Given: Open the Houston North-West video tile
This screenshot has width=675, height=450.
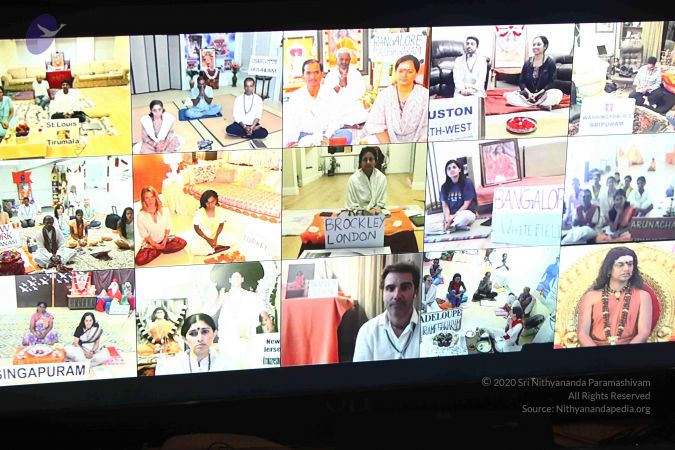Looking at the screenshot, I should tap(498, 82).
